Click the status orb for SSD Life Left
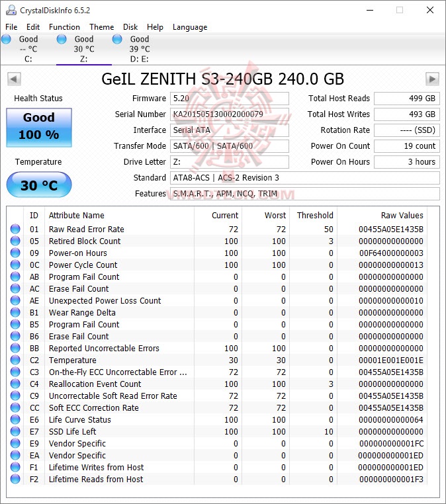 click(x=15, y=431)
